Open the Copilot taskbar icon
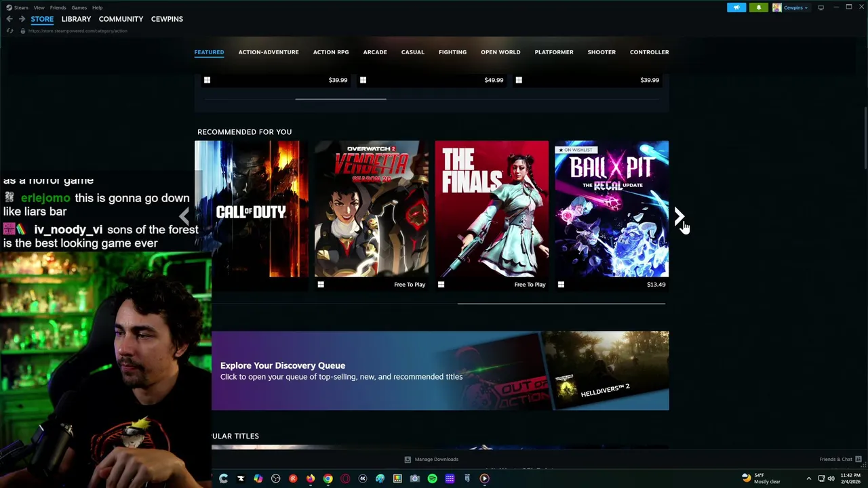The height and width of the screenshot is (488, 868). point(258,479)
